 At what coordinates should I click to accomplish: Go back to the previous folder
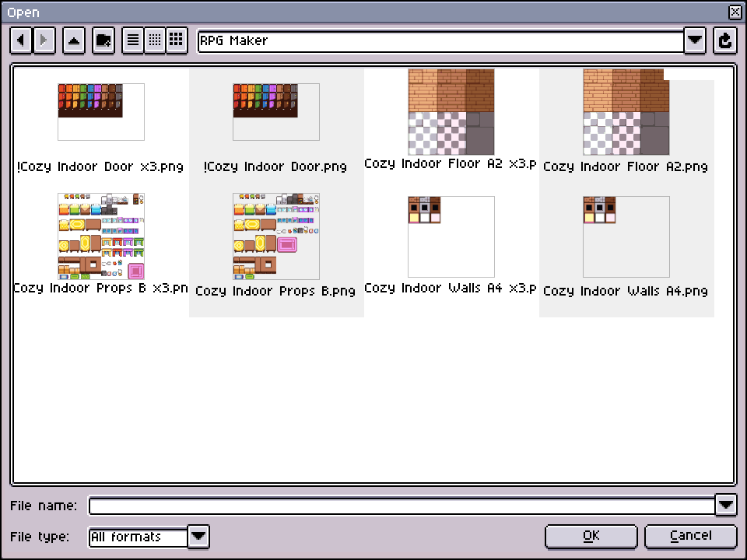(x=21, y=40)
